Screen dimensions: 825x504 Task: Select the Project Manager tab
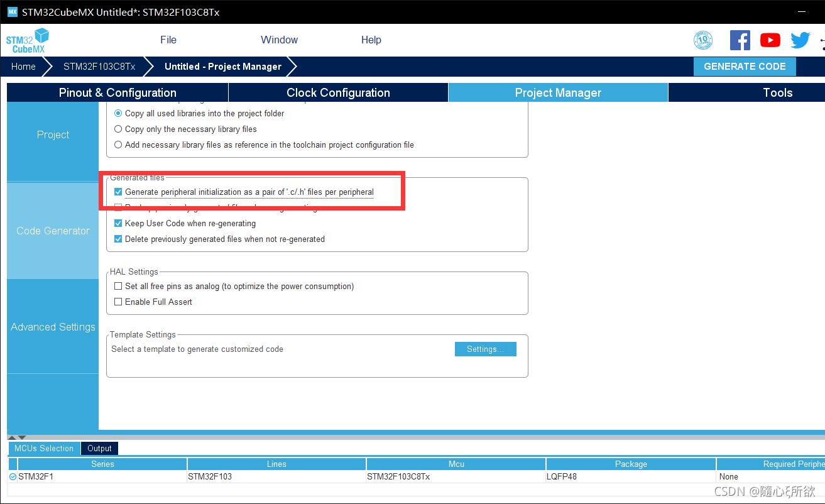coord(558,92)
